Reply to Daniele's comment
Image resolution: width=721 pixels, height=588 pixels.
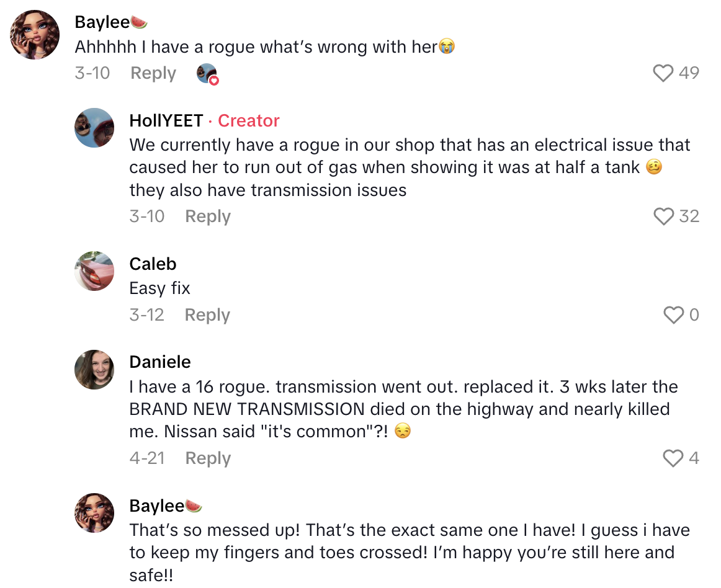(208, 458)
